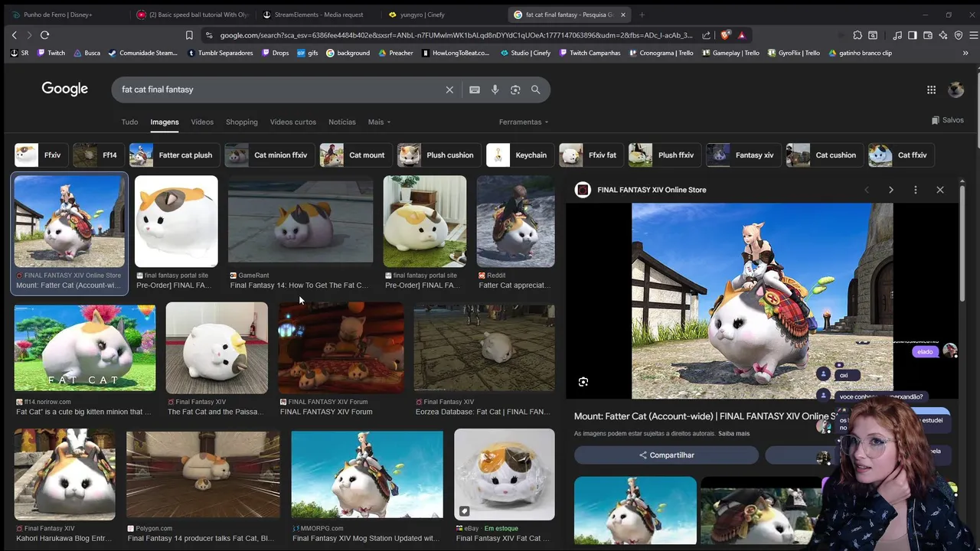Search by image with the Lens camera
The width and height of the screenshot is (980, 551).
point(515,90)
